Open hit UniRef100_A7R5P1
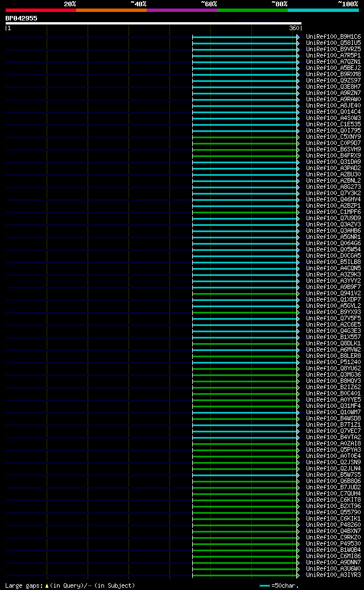The image size is (364, 590). [x=333, y=56]
